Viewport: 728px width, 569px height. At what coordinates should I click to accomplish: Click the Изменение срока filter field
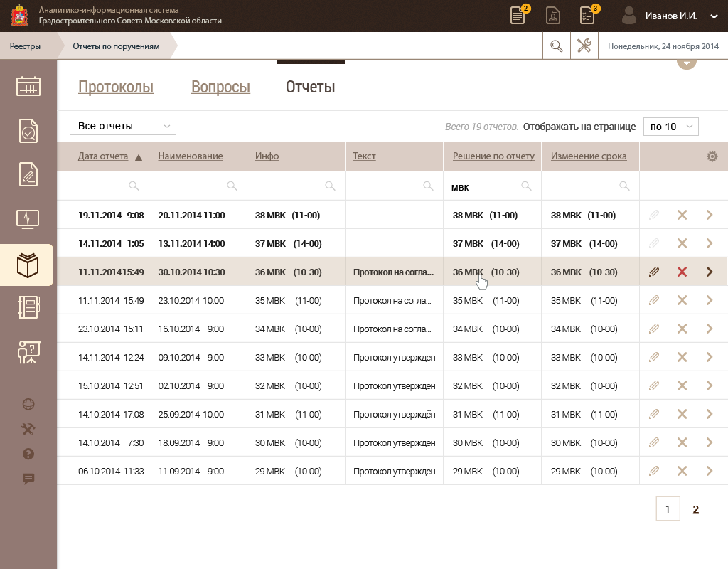tap(591, 186)
